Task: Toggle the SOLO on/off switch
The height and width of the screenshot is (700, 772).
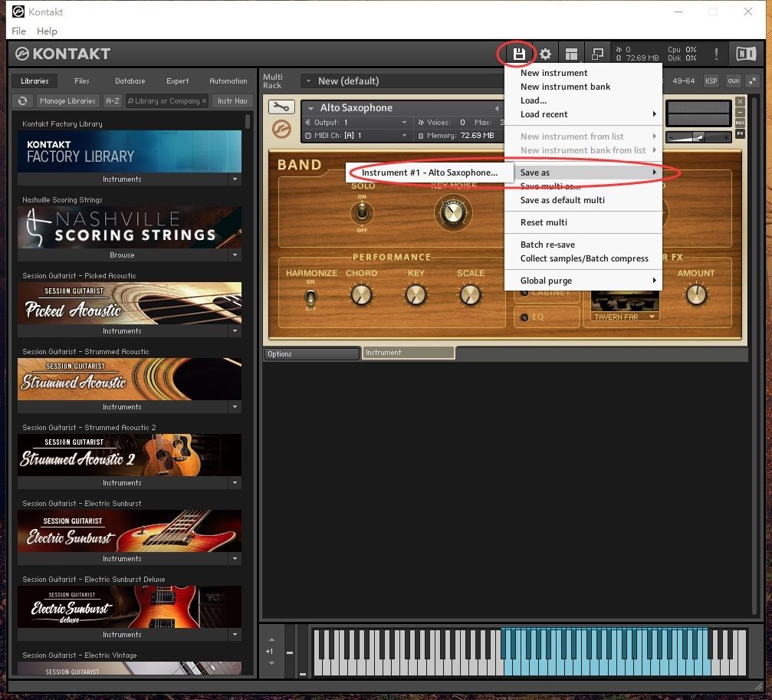Action: coord(362,212)
